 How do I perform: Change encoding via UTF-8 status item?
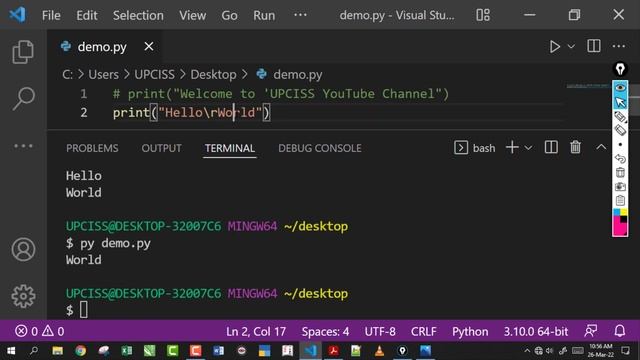click(380, 331)
